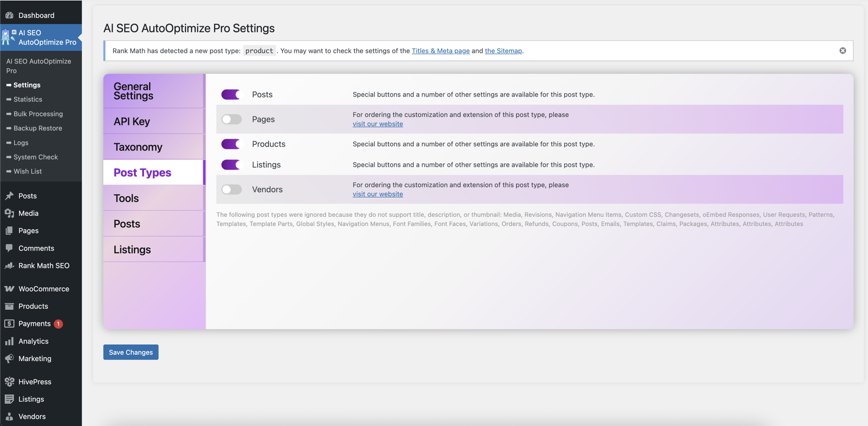This screenshot has width=868, height=426.
Task: Click the Vendors person icon
Action: pos(9,417)
